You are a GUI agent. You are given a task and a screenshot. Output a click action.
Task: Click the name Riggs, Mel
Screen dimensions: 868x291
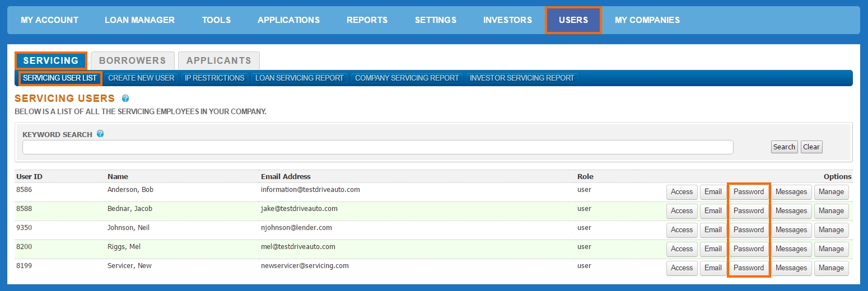pyautogui.click(x=124, y=247)
